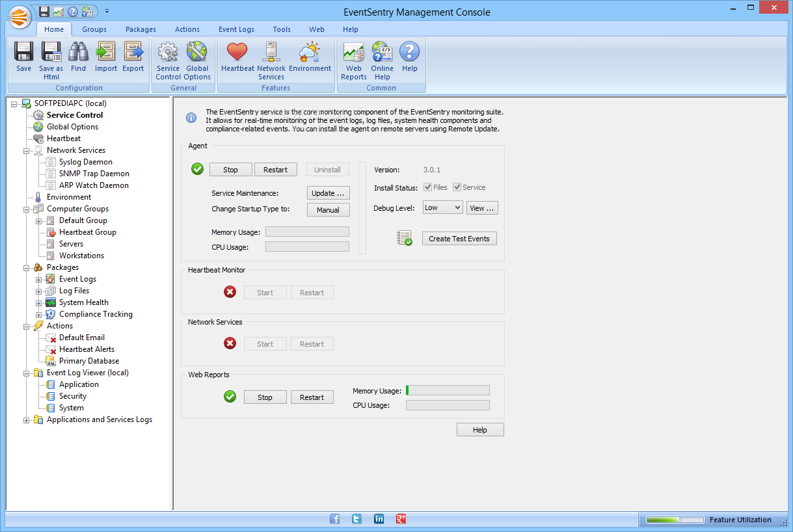This screenshot has width=793, height=532.
Task: Switch to the Tools ribbon tab
Action: 282,29
